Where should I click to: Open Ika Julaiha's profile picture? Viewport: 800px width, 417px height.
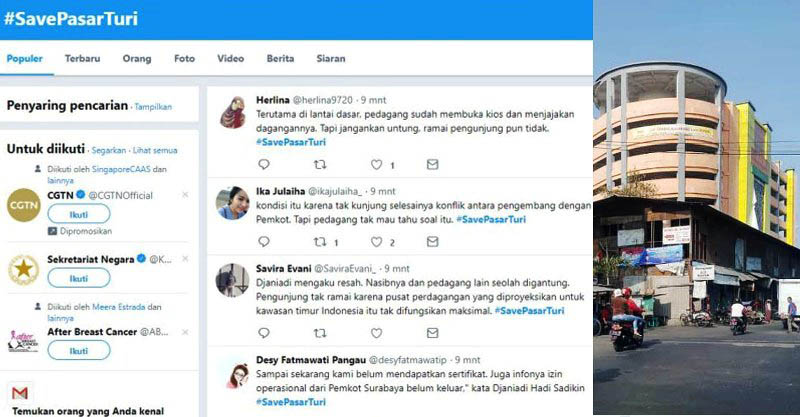233,203
